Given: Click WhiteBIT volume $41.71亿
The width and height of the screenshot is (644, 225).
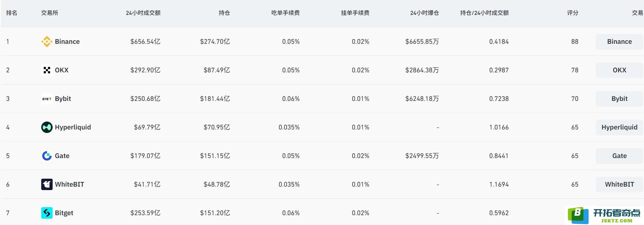Looking at the screenshot, I should (x=147, y=184).
